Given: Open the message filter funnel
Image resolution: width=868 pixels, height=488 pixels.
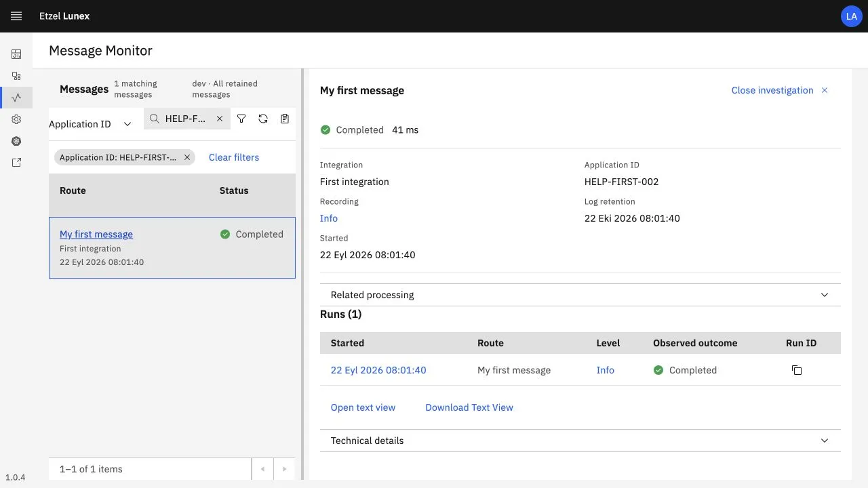Looking at the screenshot, I should tap(241, 119).
